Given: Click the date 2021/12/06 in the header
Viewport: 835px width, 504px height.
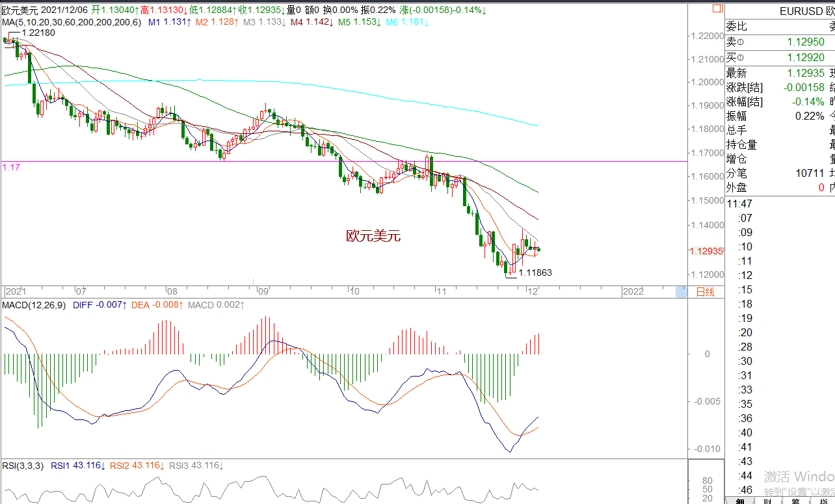Looking at the screenshot, I should click(x=65, y=10).
